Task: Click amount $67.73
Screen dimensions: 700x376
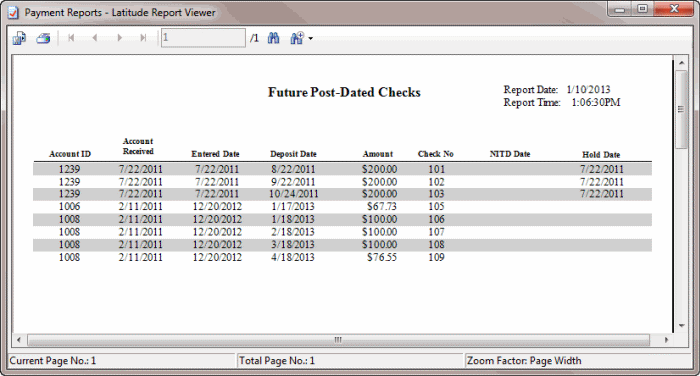Action: point(382,206)
